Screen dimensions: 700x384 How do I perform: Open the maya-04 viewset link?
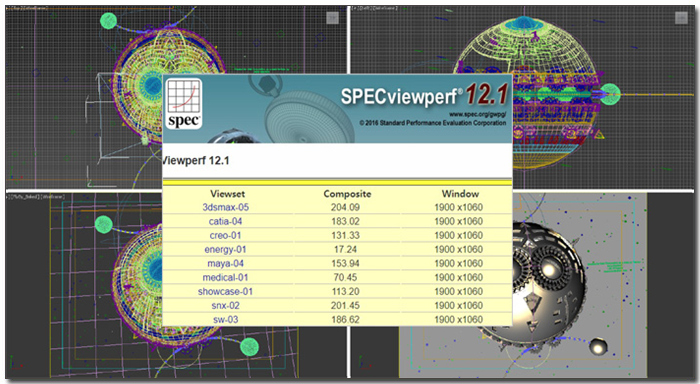tap(225, 263)
